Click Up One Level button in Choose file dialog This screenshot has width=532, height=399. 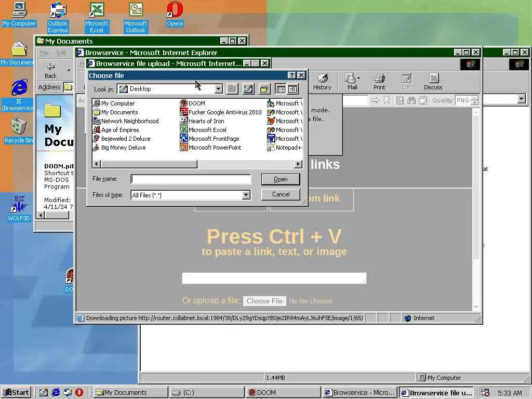(232, 89)
